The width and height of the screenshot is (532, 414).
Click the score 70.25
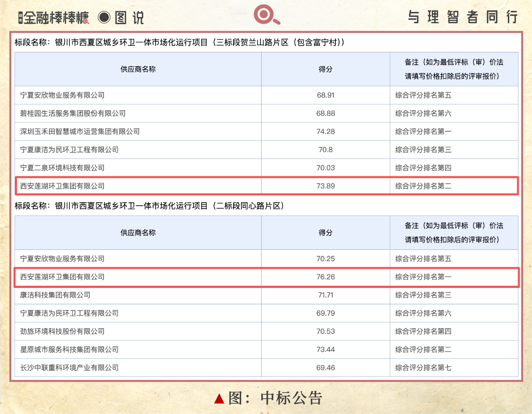click(325, 259)
